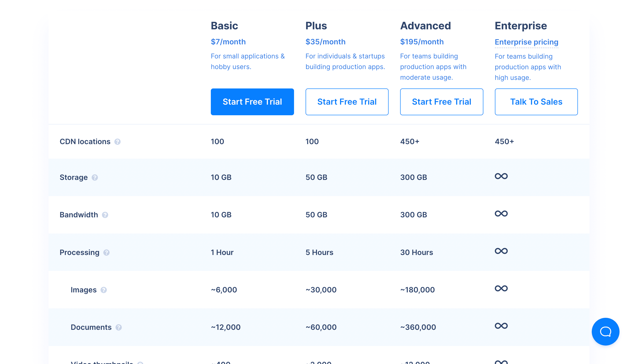Click the Plus Storage 50 GB value
638x364 pixels.
pos(316,178)
